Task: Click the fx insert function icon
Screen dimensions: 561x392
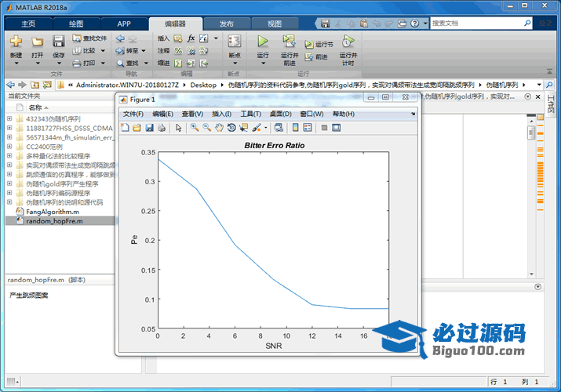Action: click(x=191, y=38)
